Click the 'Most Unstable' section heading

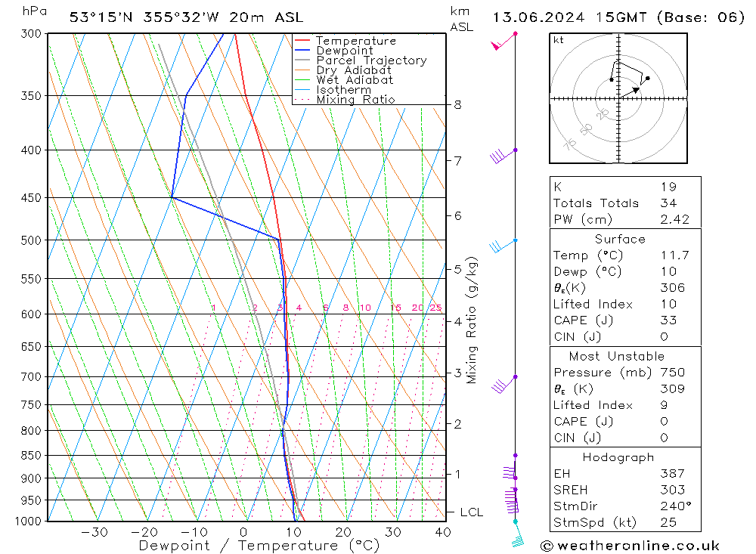(x=617, y=356)
